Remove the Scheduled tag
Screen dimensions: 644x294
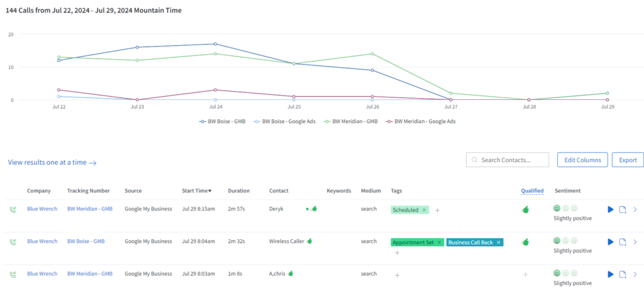pos(424,210)
